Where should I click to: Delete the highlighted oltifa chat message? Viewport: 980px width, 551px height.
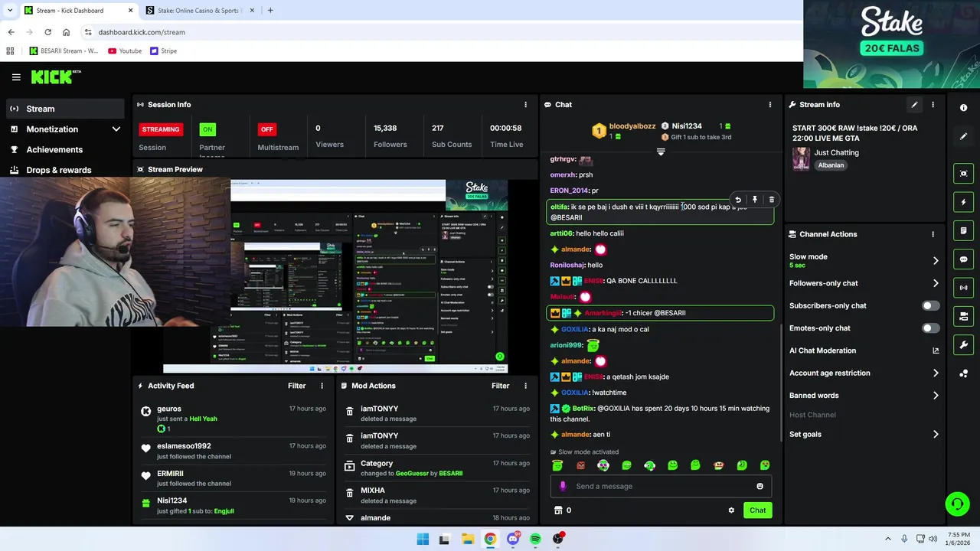click(x=771, y=200)
